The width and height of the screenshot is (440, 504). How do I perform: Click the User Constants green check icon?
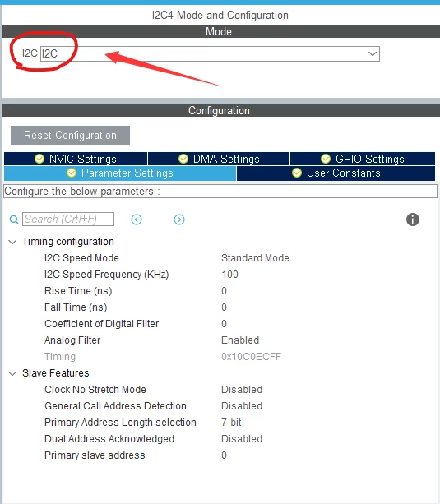click(x=297, y=173)
